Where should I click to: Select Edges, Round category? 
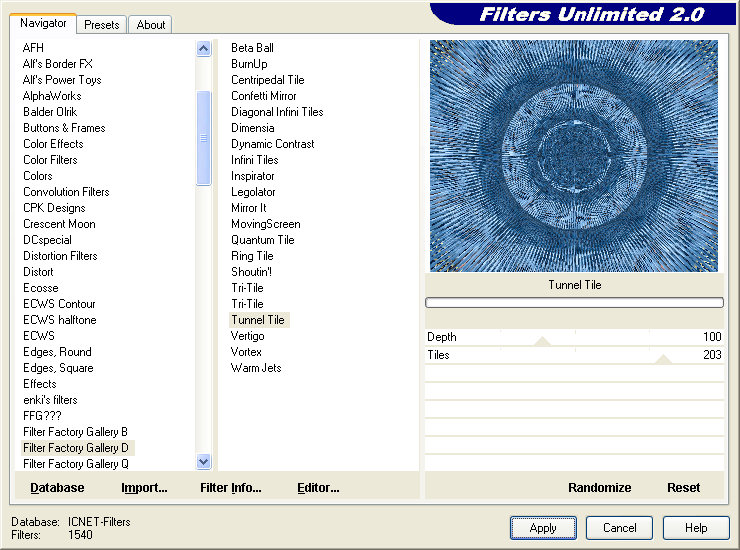[x=57, y=352]
